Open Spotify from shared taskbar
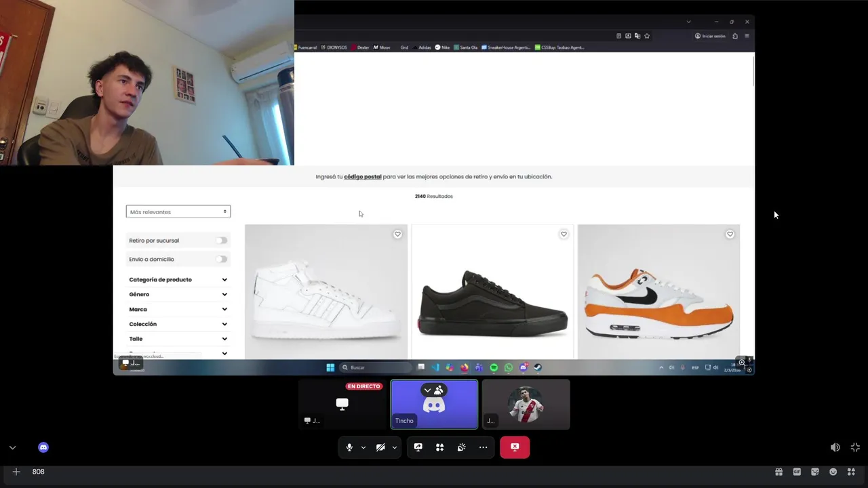The width and height of the screenshot is (868, 488). tap(494, 367)
